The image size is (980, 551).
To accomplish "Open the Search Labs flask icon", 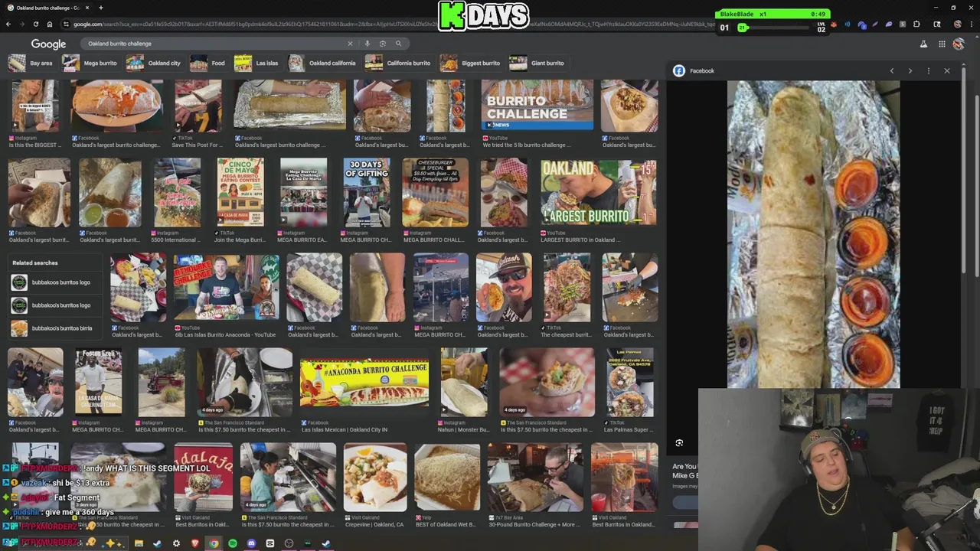I will pos(923,44).
